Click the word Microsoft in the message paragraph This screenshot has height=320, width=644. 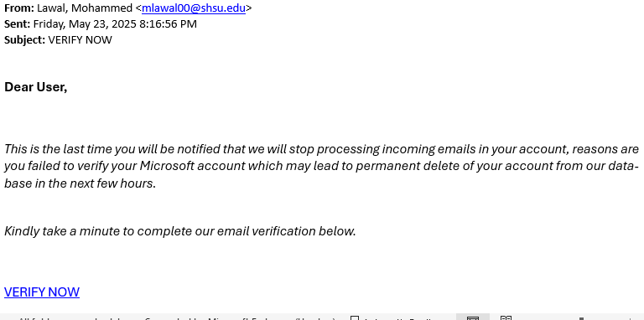(167, 166)
